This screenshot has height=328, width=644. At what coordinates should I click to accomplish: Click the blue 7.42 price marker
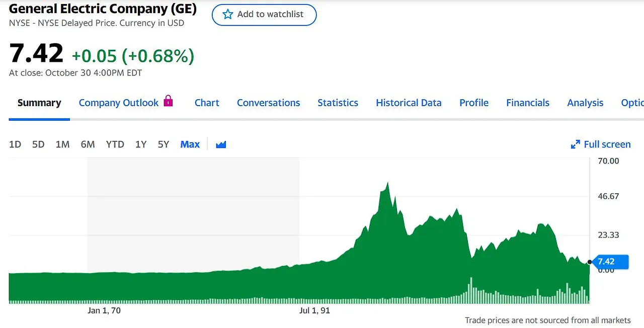[610, 262]
